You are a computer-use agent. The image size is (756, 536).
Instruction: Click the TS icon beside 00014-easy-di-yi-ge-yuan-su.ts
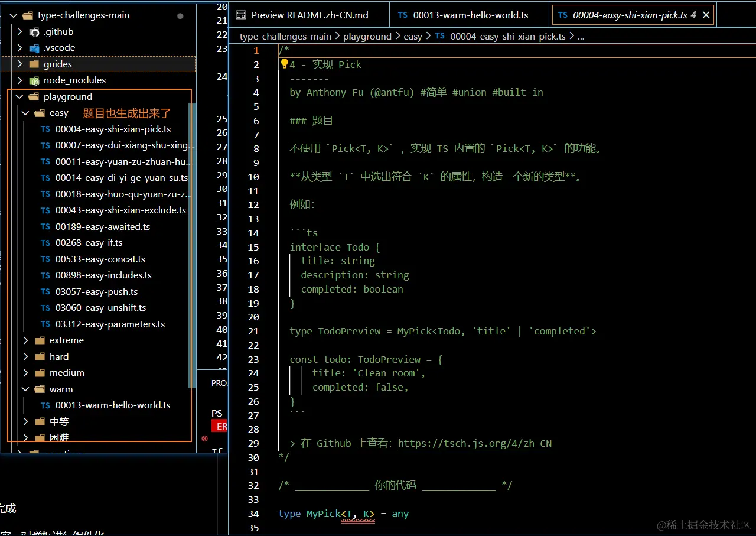45,178
